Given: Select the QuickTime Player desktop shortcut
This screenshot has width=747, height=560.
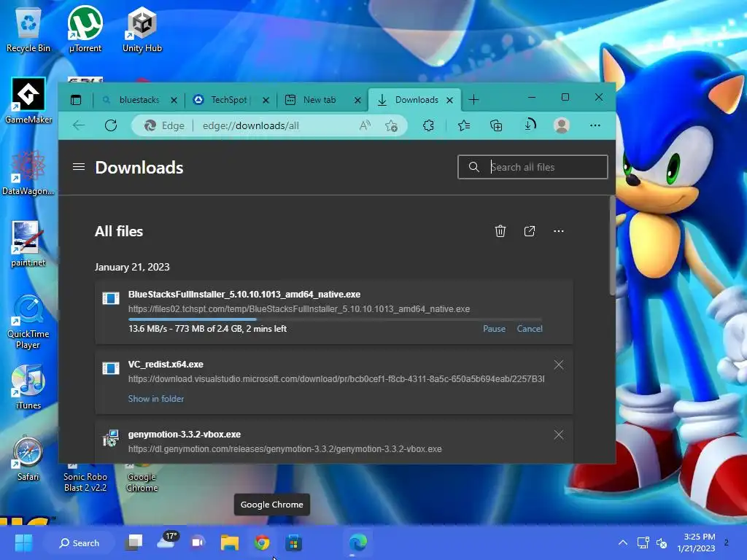Looking at the screenshot, I should [x=28, y=322].
